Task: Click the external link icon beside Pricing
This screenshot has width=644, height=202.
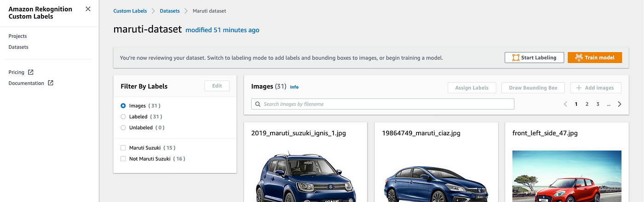Action: click(31, 72)
